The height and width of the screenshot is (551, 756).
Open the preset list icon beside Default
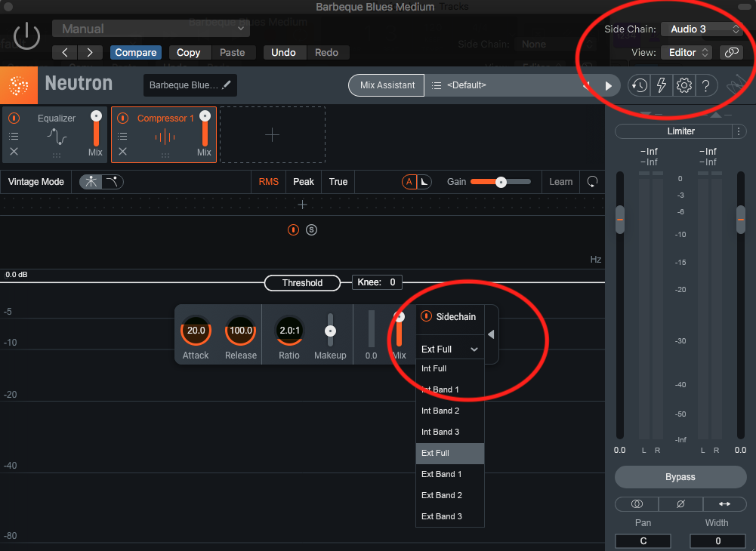click(x=436, y=85)
